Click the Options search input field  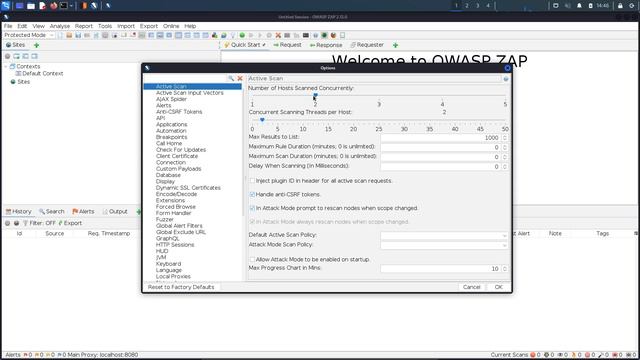pos(185,78)
